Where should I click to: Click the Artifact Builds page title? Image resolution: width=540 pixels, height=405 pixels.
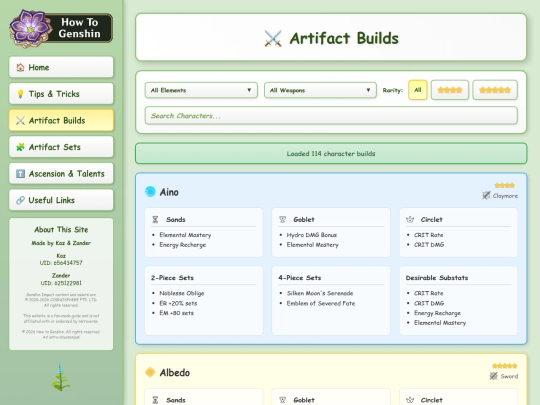(344, 38)
